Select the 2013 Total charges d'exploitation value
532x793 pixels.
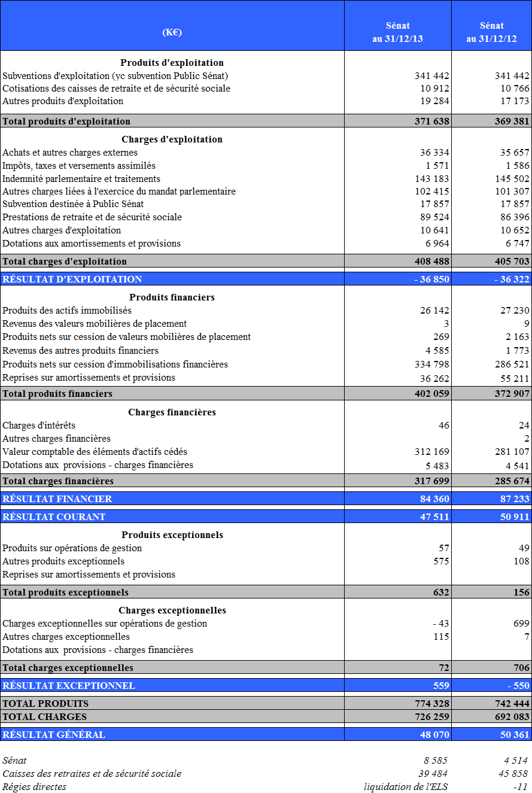[x=431, y=262]
